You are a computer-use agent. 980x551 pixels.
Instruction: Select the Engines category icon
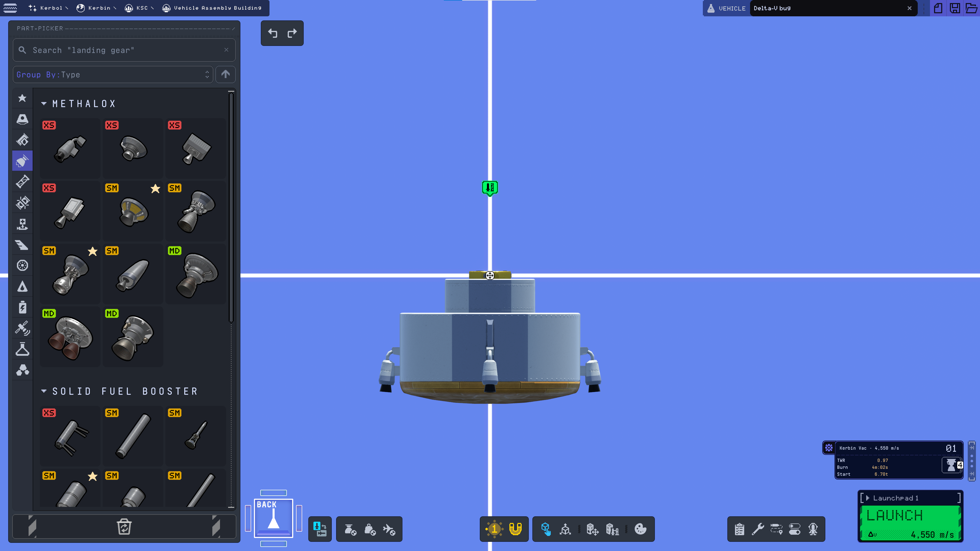pyautogui.click(x=22, y=161)
